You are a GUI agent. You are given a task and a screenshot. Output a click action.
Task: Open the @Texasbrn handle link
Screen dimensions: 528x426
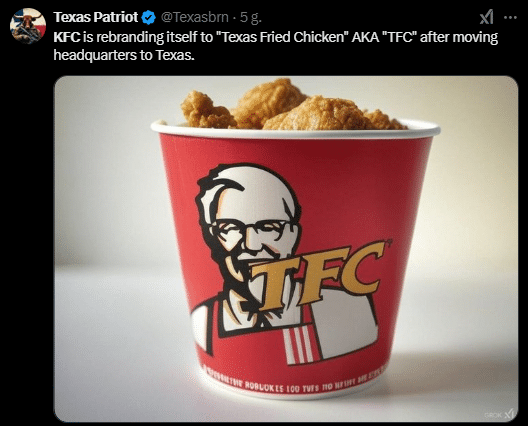(x=195, y=17)
